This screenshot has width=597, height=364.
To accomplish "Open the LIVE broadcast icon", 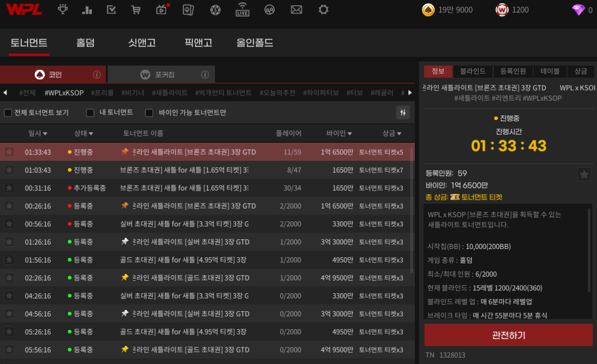I will tap(242, 10).
